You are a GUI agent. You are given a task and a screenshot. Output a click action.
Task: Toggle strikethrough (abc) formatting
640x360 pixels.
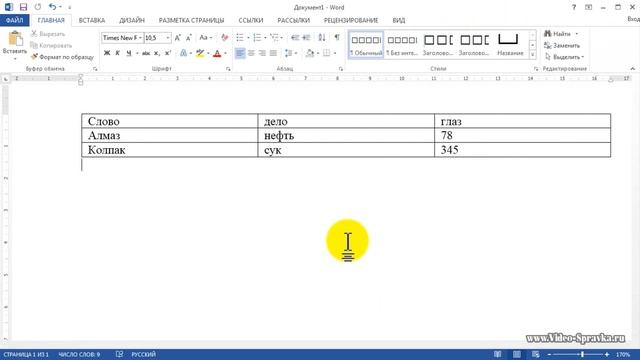click(x=146, y=53)
